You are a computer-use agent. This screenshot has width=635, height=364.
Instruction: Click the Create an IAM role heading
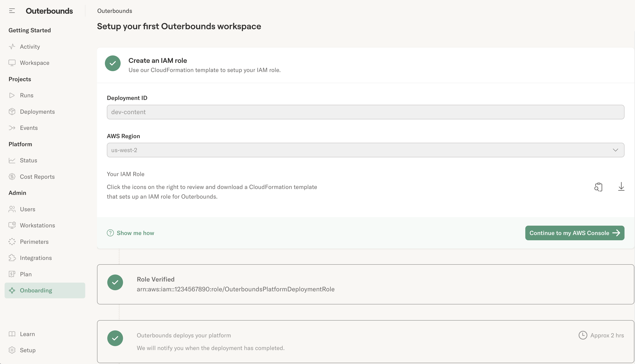pyautogui.click(x=158, y=60)
